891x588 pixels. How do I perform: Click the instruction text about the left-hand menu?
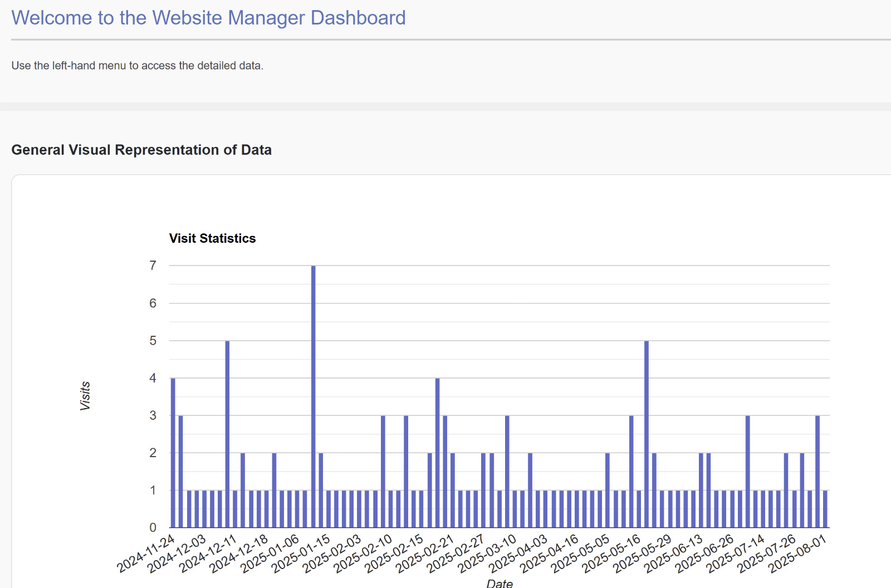[137, 65]
